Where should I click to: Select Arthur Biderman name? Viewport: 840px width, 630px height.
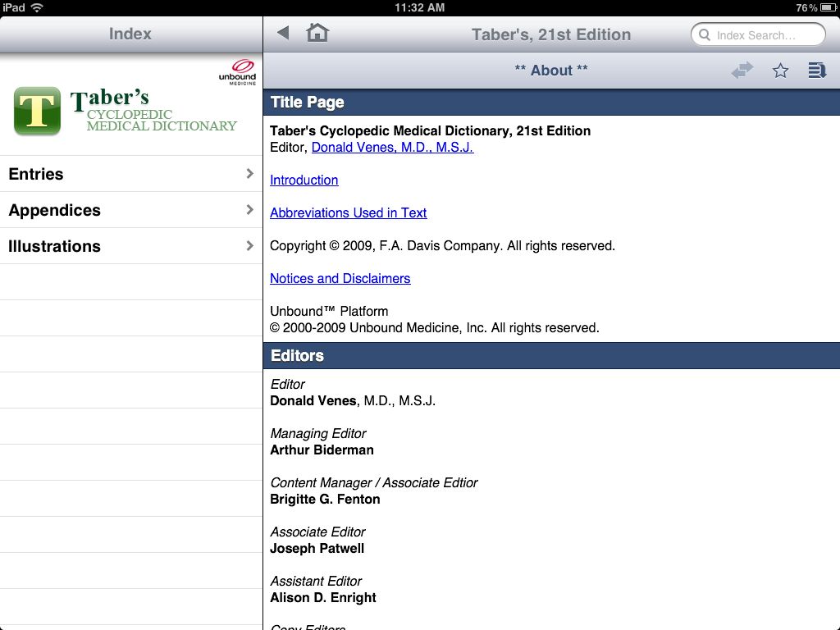click(322, 450)
